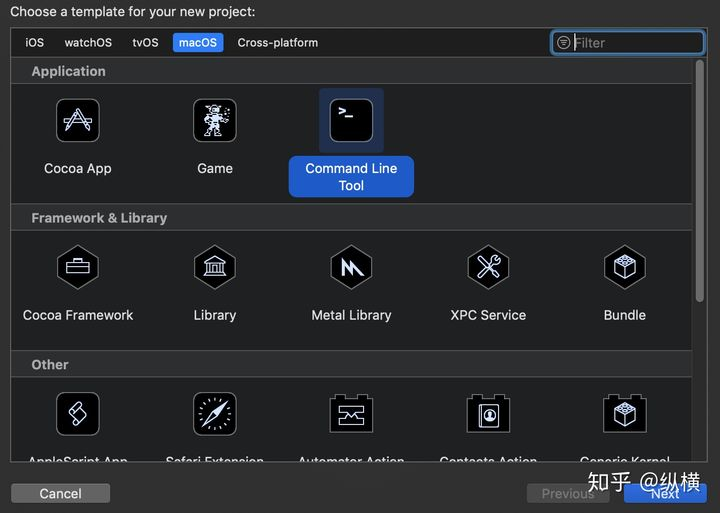Select the Library building icon
The width and height of the screenshot is (720, 513).
tap(214, 267)
